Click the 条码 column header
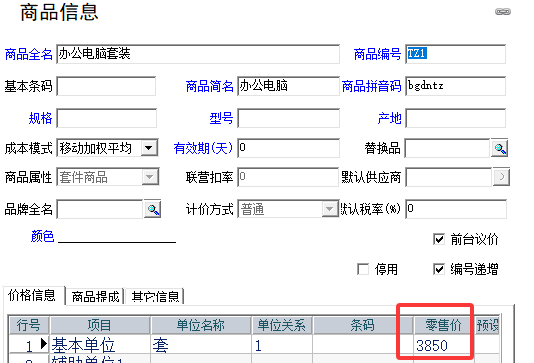 [362, 325]
